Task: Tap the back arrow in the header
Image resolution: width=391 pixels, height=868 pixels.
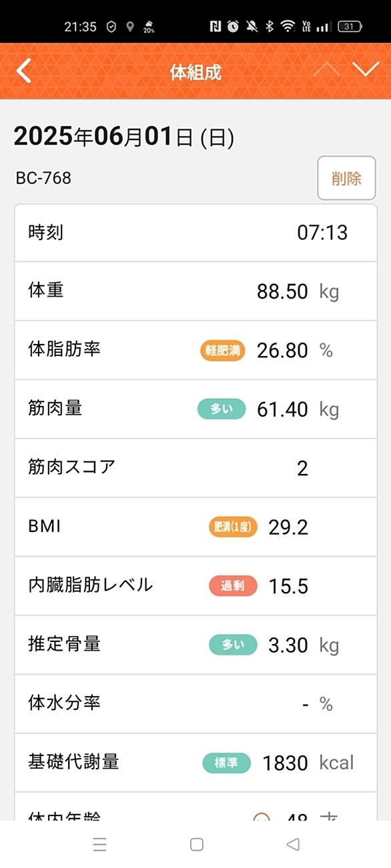Action: [x=24, y=71]
